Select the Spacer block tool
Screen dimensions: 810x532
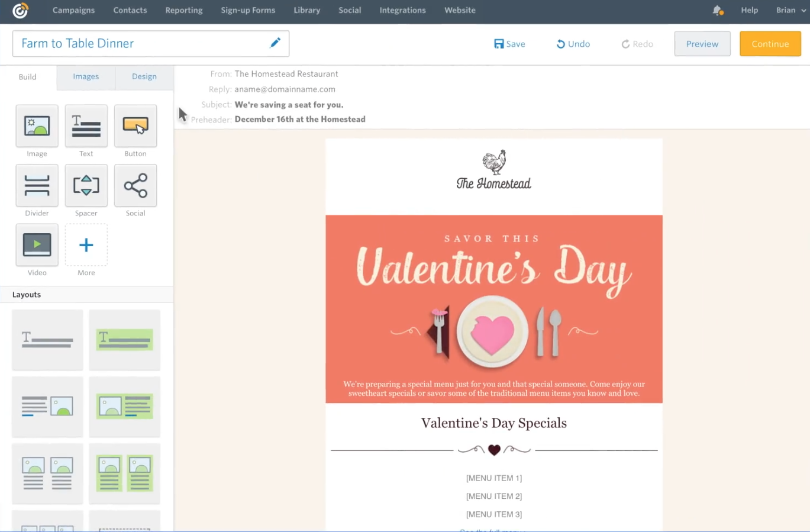tap(86, 185)
